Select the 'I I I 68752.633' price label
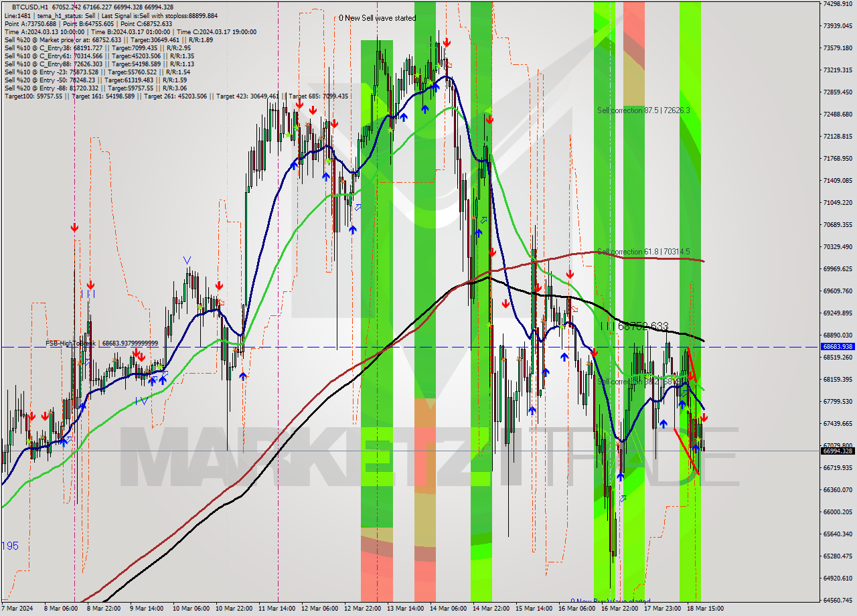The width and height of the screenshot is (857, 616). click(x=634, y=326)
